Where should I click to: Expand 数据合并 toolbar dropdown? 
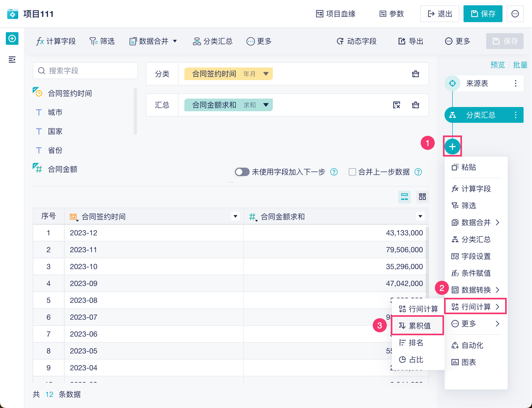(175, 41)
